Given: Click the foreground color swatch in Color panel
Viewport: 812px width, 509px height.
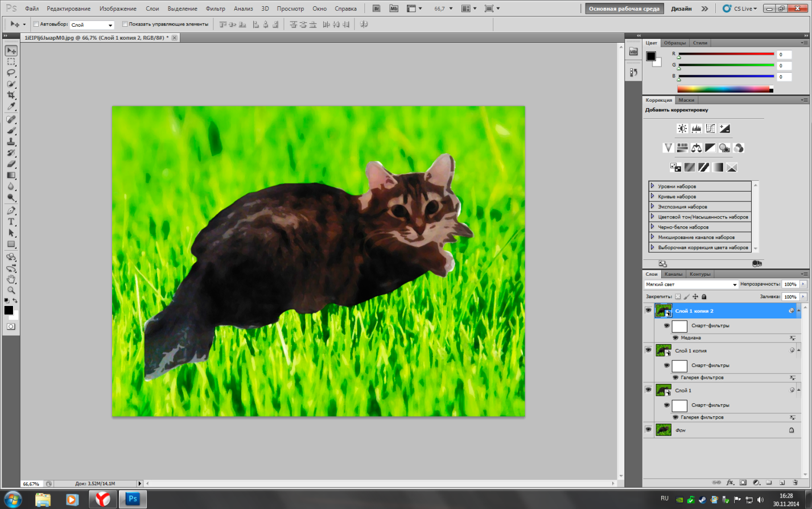Looking at the screenshot, I should tap(650, 56).
